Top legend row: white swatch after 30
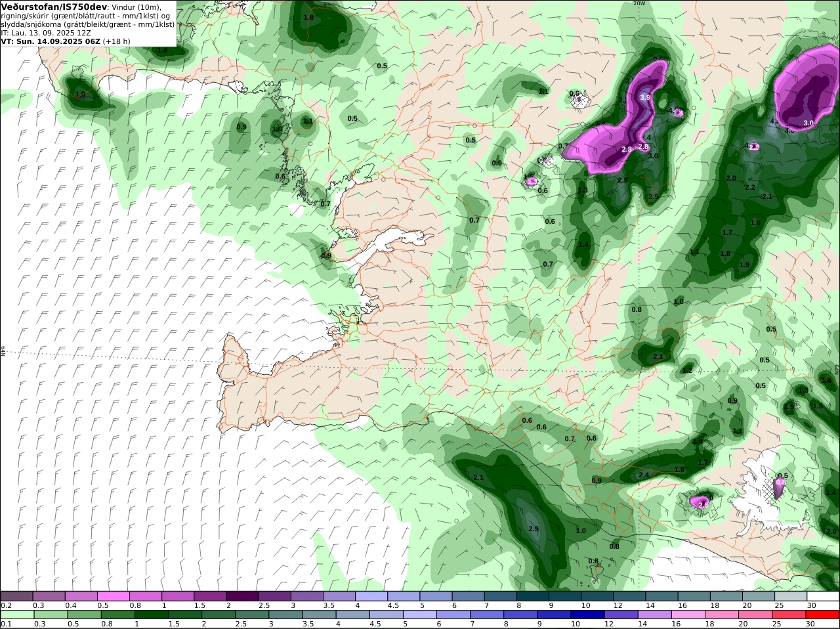Image resolution: width=840 pixels, height=629 pixels. click(x=823, y=596)
